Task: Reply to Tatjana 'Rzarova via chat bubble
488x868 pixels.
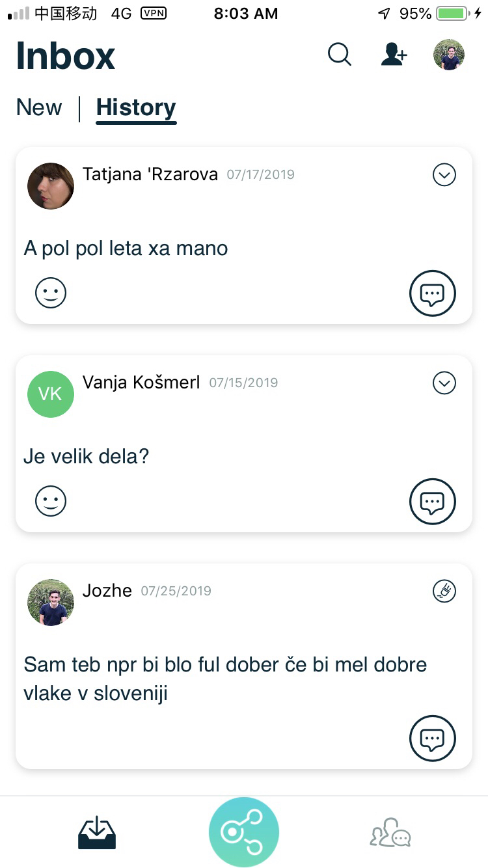Action: pos(433,293)
